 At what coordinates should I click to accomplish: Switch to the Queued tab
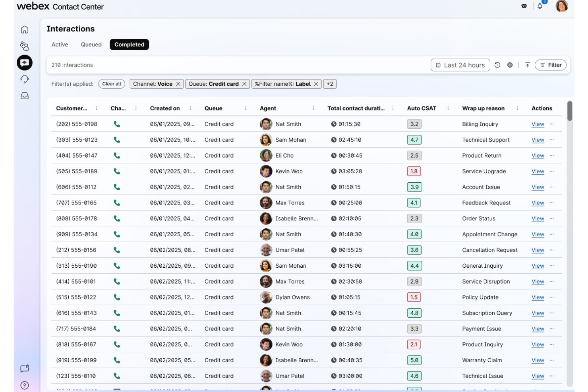pyautogui.click(x=91, y=44)
